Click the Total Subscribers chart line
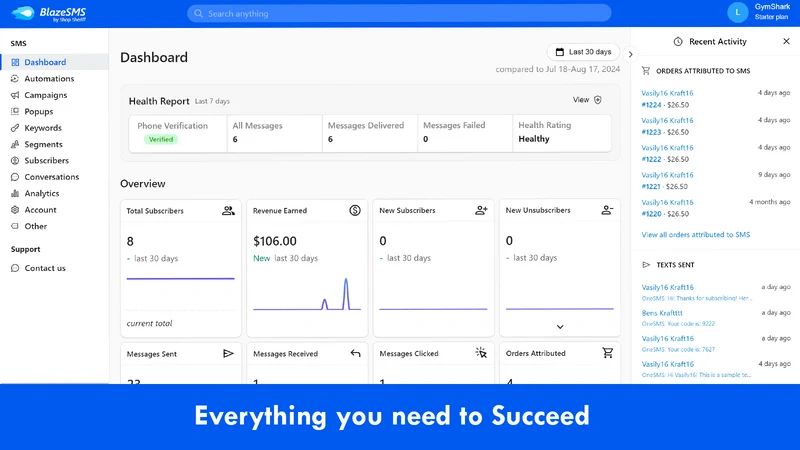 (181, 279)
